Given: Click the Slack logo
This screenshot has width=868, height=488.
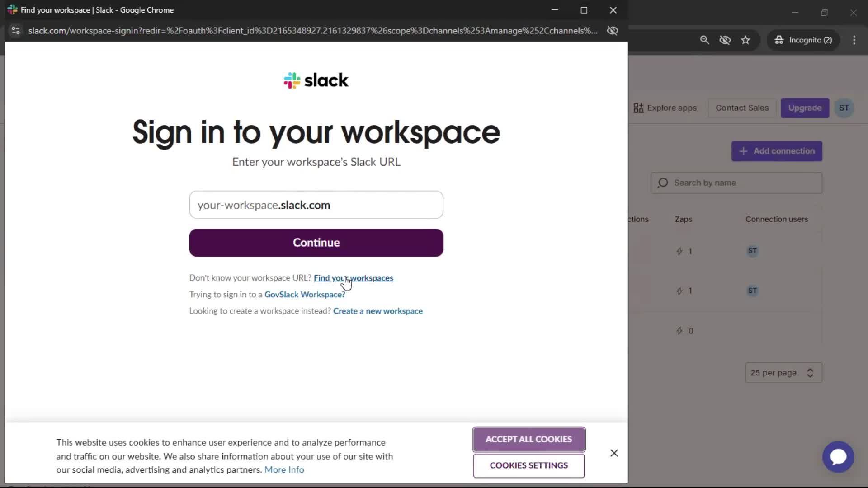Looking at the screenshot, I should (x=316, y=80).
